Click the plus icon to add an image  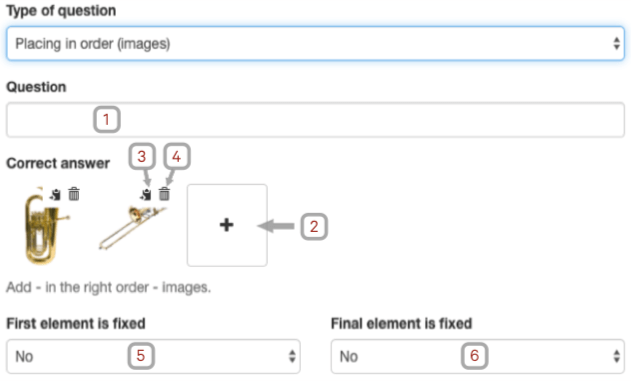pos(227,224)
